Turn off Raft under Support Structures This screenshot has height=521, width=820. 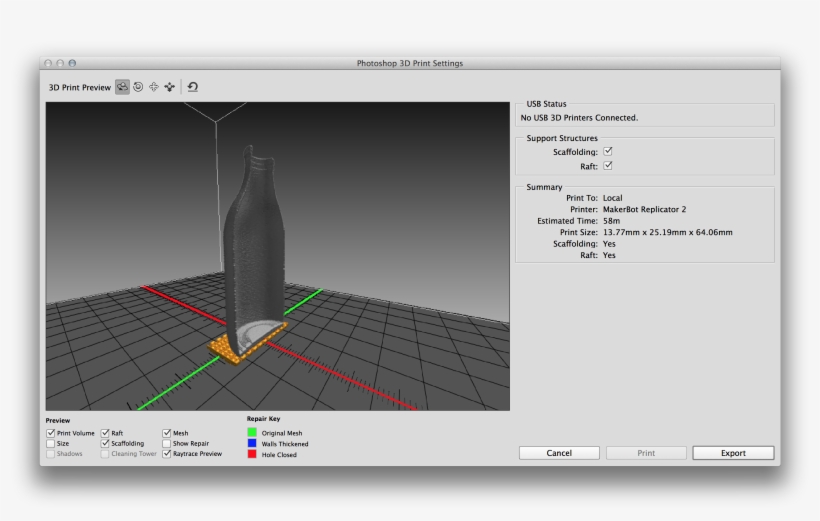[607, 166]
